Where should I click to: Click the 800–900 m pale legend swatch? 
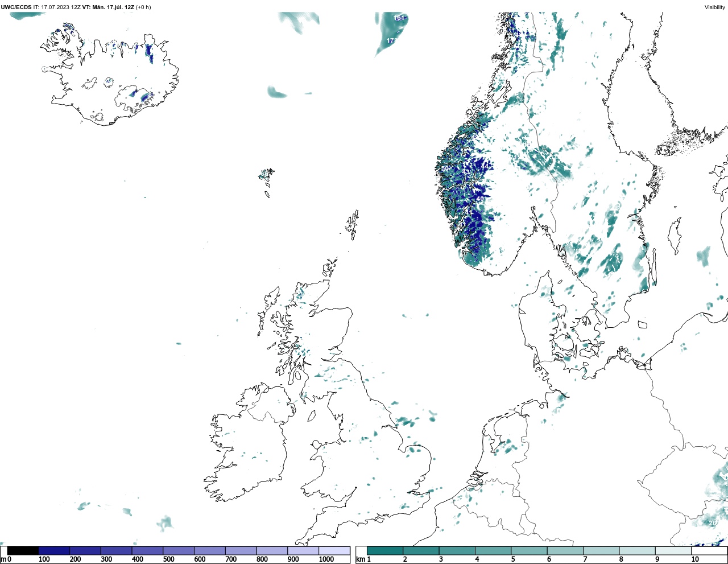tap(272, 550)
